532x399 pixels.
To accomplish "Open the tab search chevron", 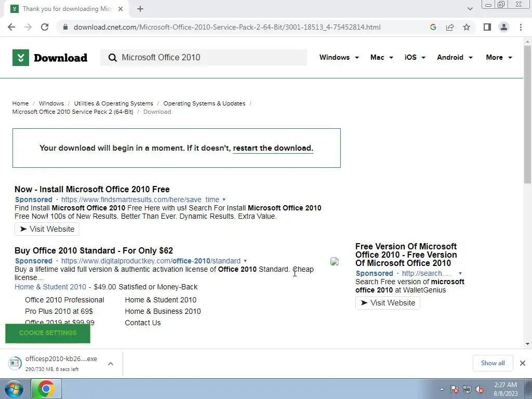I will [470, 9].
